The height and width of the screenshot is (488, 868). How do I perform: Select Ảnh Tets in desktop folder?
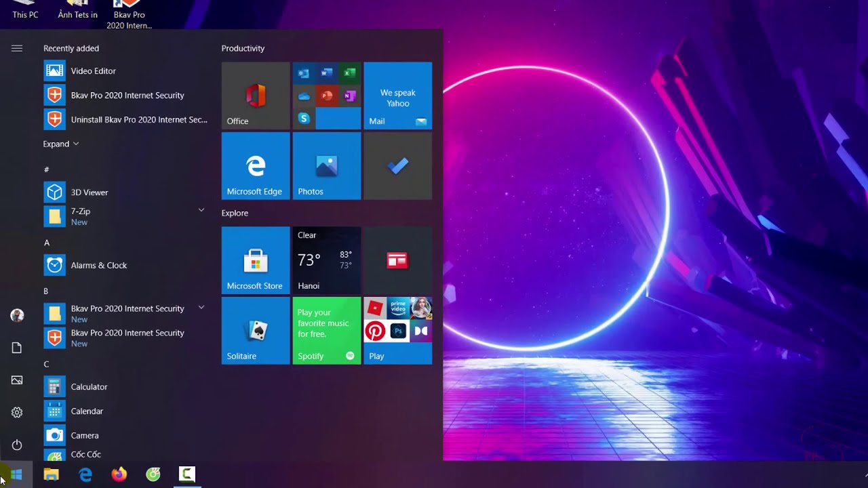[77, 10]
